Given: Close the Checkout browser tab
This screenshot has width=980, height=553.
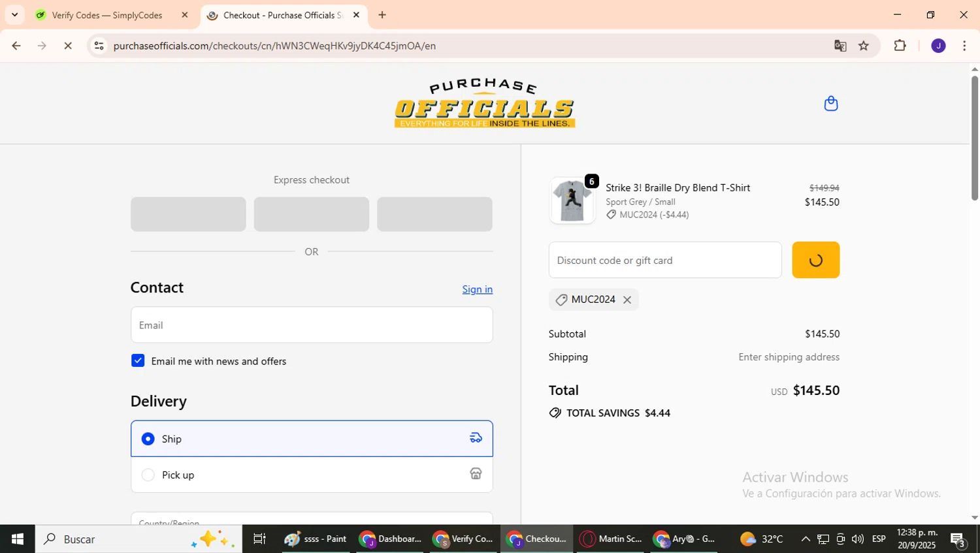Looking at the screenshot, I should coord(356,15).
